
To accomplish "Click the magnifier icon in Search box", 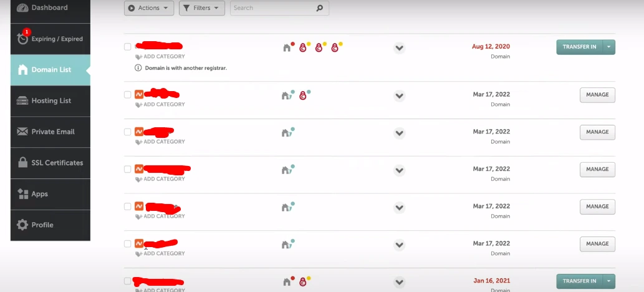I will tap(320, 8).
